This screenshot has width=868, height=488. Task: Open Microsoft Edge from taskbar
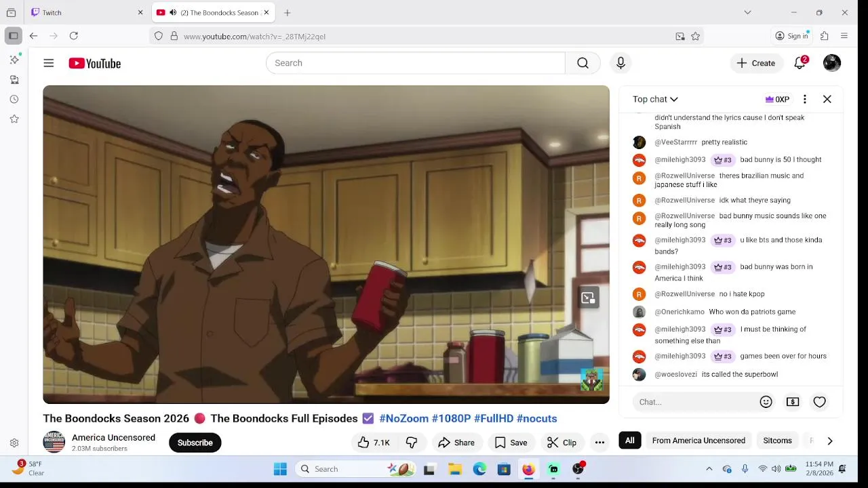pyautogui.click(x=479, y=469)
